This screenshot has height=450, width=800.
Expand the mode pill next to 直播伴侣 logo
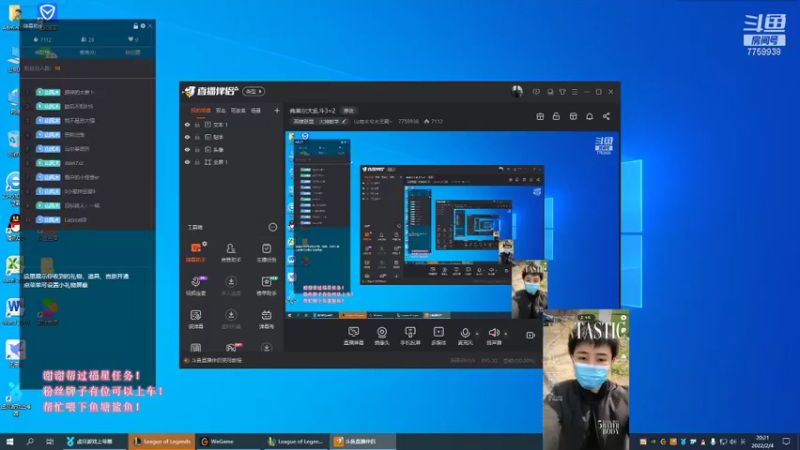254,91
